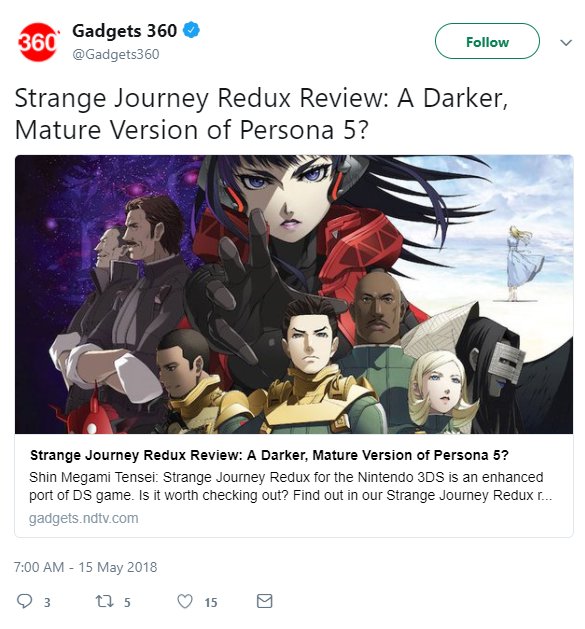Click the tweet text about Persona 5
This screenshot has height=629, width=585.
[x=261, y=114]
